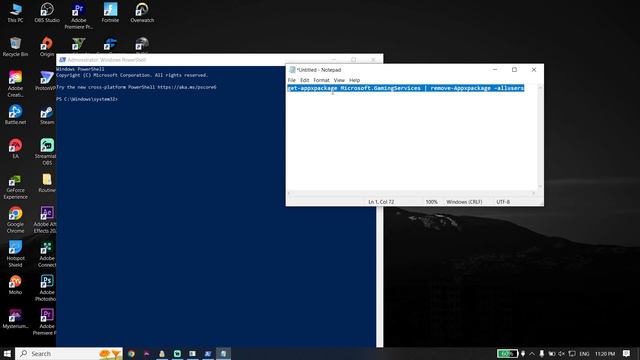Select the Moho desktop shortcut
The width and height of the screenshot is (640, 360).
click(x=16, y=284)
